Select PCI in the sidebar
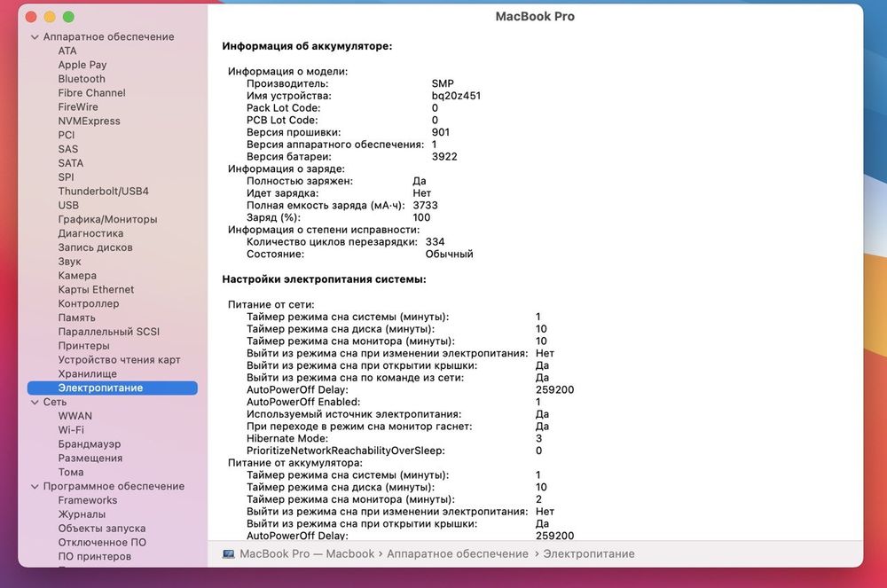 coord(67,135)
